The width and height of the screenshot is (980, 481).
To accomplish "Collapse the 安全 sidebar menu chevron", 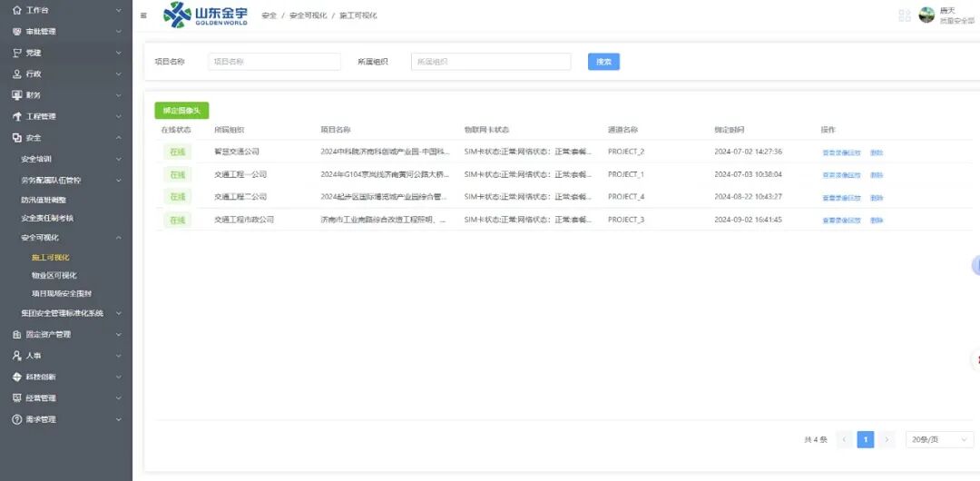I will 119,138.
